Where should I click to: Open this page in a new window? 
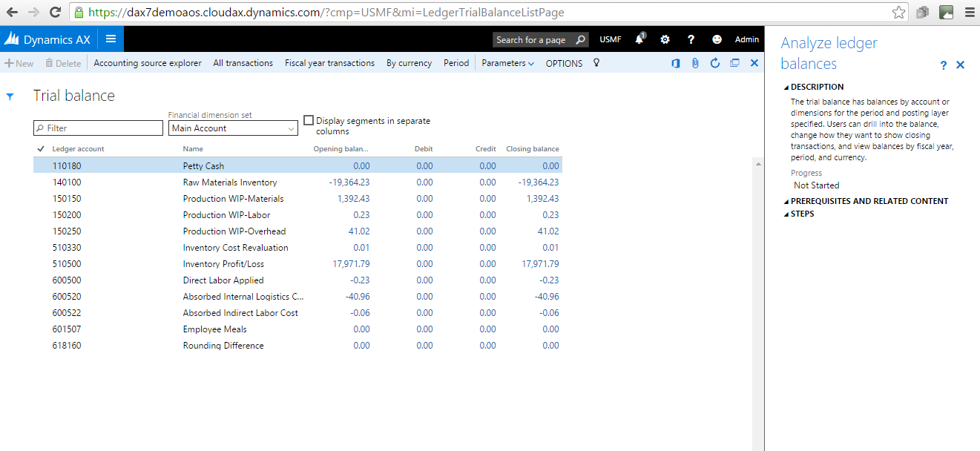tap(734, 63)
